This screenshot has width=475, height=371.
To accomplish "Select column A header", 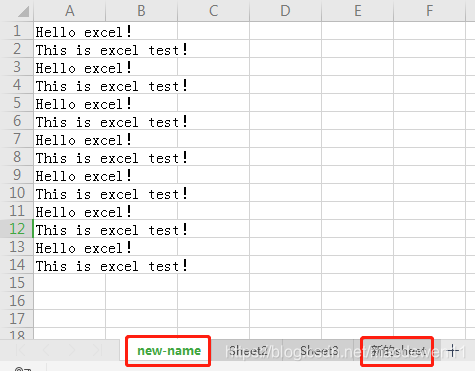I will pyautogui.click(x=70, y=11).
